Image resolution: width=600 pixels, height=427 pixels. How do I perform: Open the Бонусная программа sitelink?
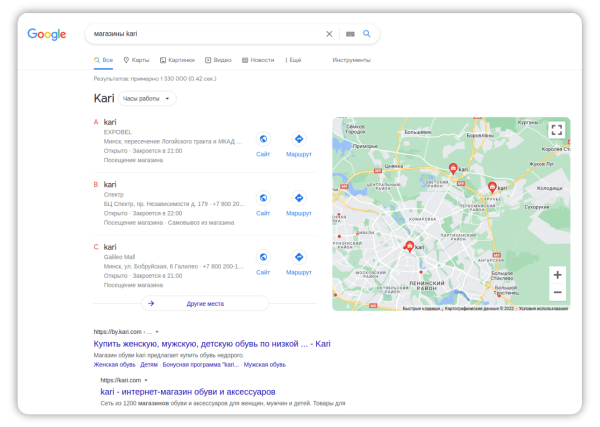[x=201, y=365]
